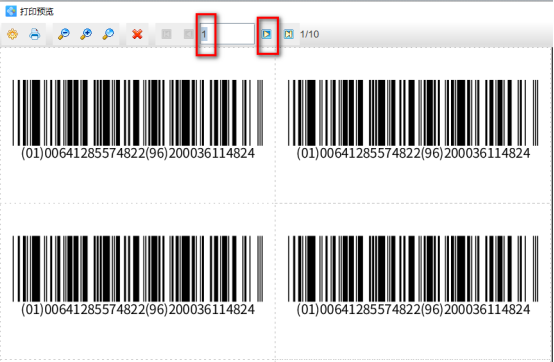This screenshot has width=554, height=362.
Task: Click the print preview window icon
Action: coord(11,11)
